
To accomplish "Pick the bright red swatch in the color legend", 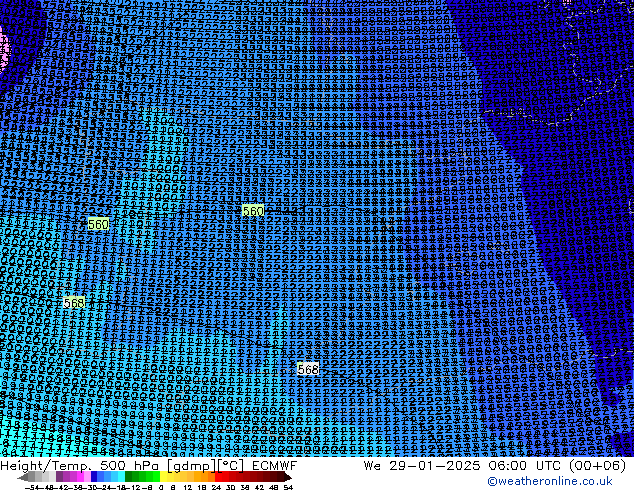I will pyautogui.click(x=219, y=476).
